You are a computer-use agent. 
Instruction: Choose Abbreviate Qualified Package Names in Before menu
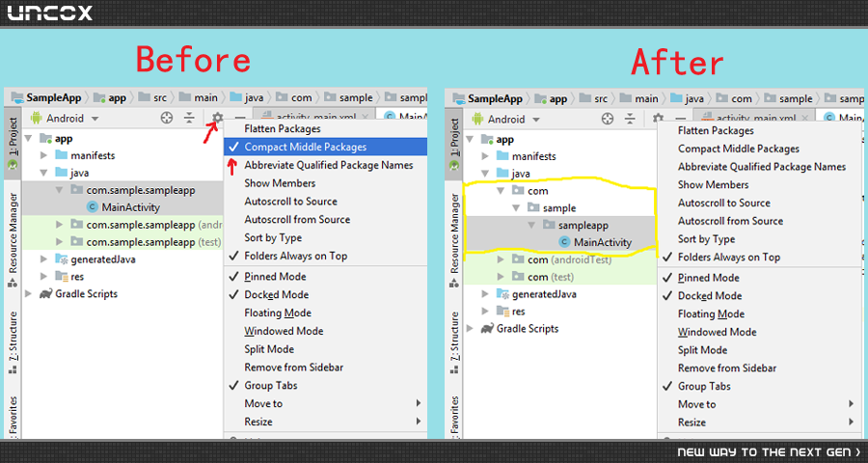click(326, 165)
